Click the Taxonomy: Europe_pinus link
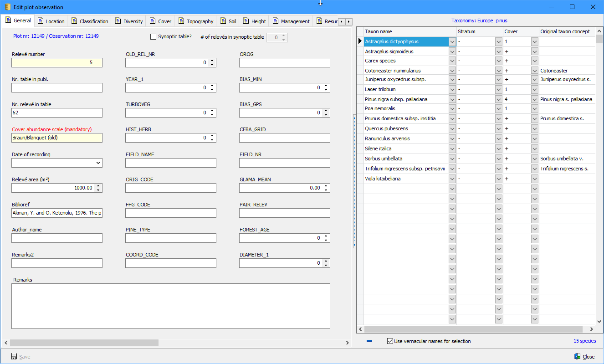The height and width of the screenshot is (364, 604). pos(479,21)
